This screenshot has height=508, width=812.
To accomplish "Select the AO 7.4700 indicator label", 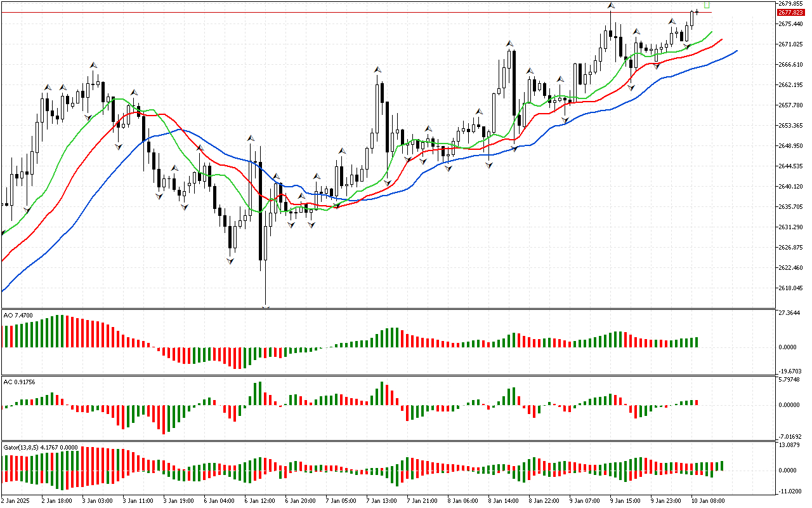I will [x=18, y=315].
